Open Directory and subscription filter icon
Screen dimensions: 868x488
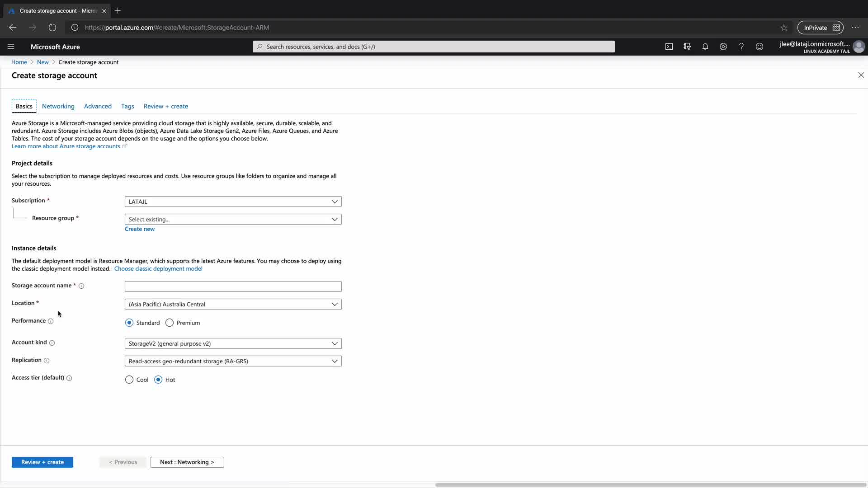pos(687,47)
